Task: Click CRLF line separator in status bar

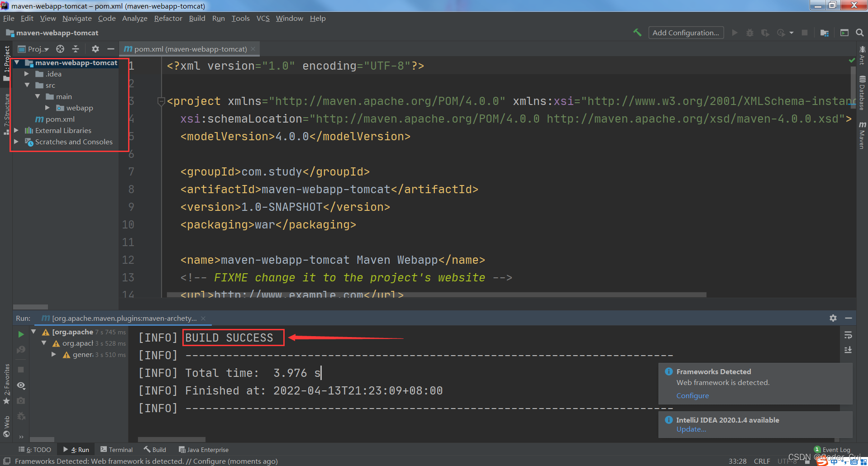Action: pos(762,461)
